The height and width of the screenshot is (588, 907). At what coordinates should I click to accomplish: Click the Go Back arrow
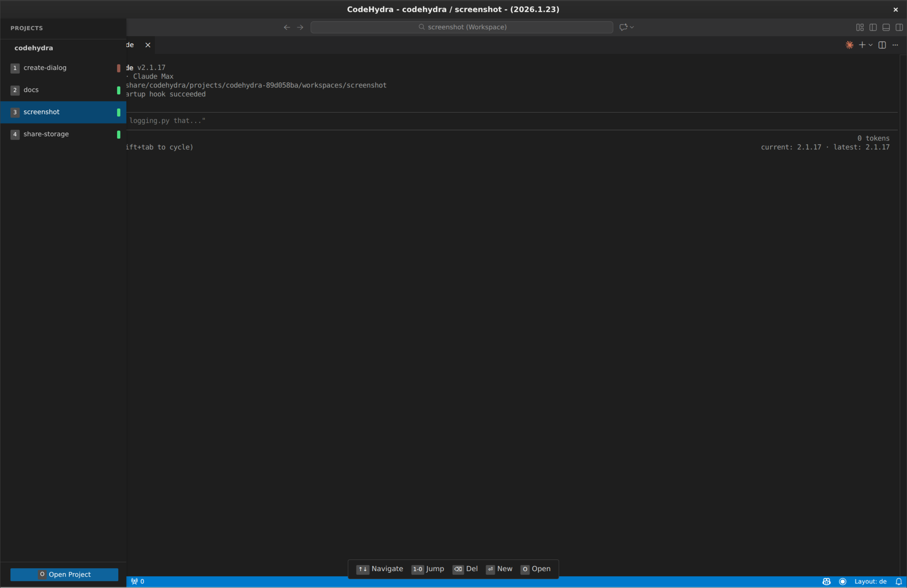point(287,27)
